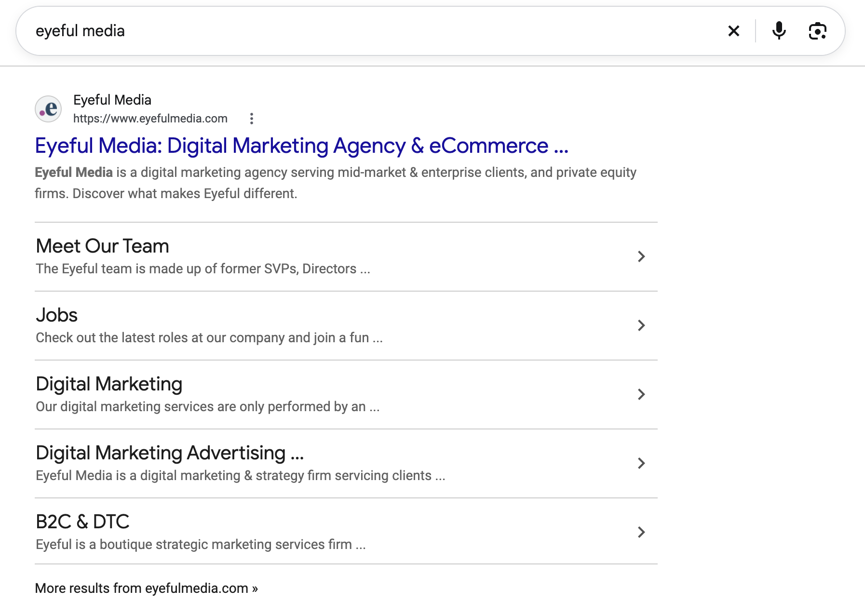Open the Eyeful Media: Digital Marketing Agency result title

(302, 146)
